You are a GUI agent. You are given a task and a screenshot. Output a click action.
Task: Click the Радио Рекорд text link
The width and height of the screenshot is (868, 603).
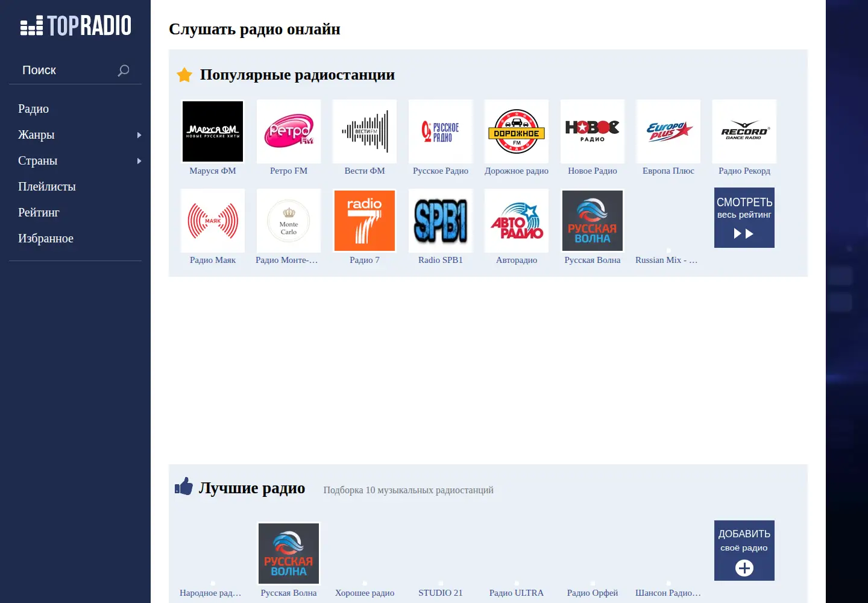tap(744, 171)
